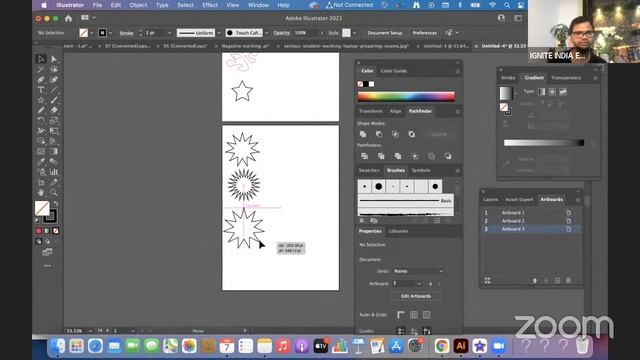This screenshot has width=640, height=360.
Task: Open the Units dropdown showing Points
Action: 418,271
